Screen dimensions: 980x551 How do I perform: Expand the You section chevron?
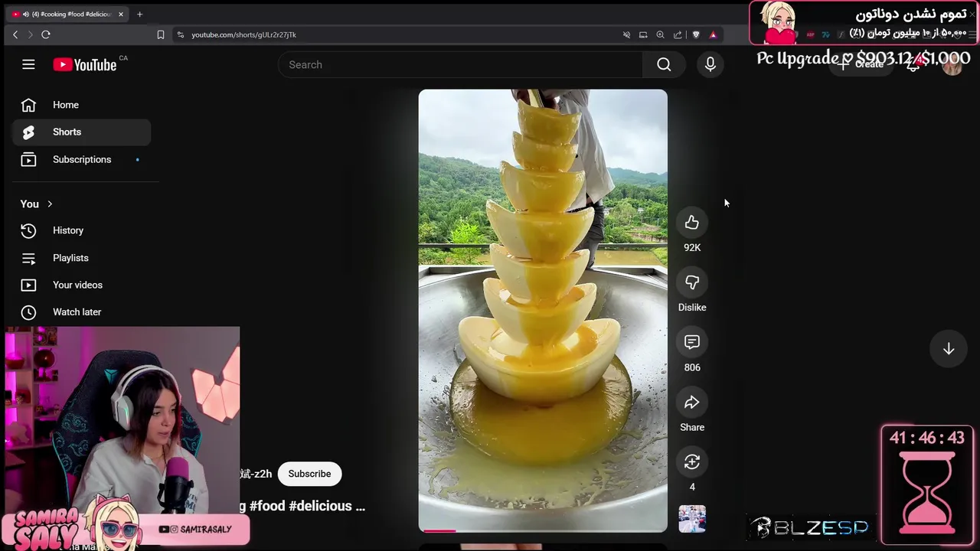click(50, 204)
